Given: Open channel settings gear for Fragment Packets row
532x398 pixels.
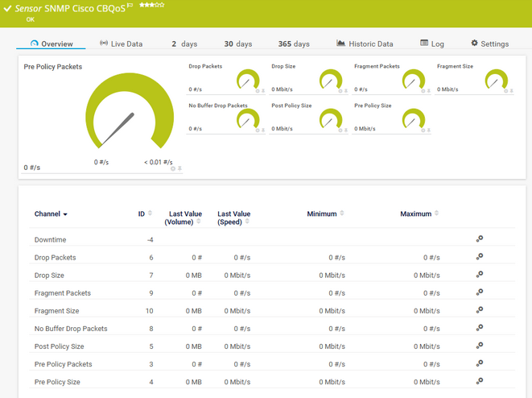Looking at the screenshot, I should pos(480,292).
